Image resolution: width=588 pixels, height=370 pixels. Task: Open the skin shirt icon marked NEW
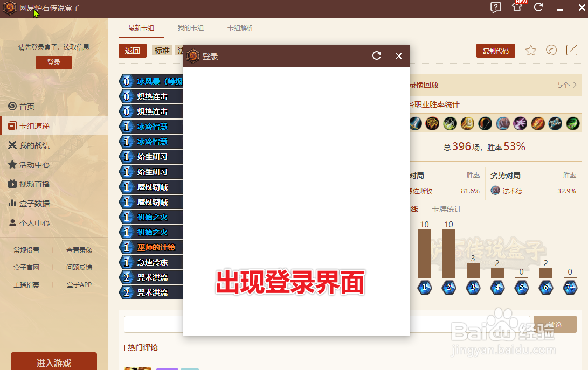(x=518, y=6)
